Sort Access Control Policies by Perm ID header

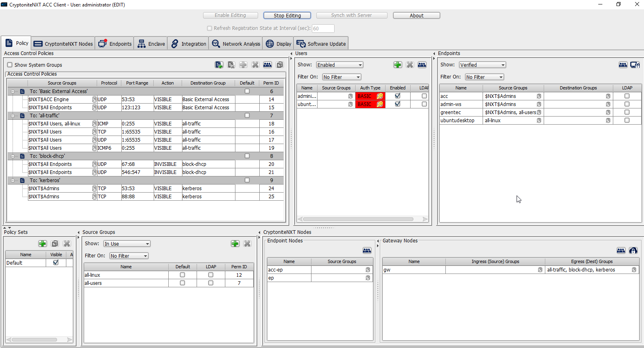[271, 83]
